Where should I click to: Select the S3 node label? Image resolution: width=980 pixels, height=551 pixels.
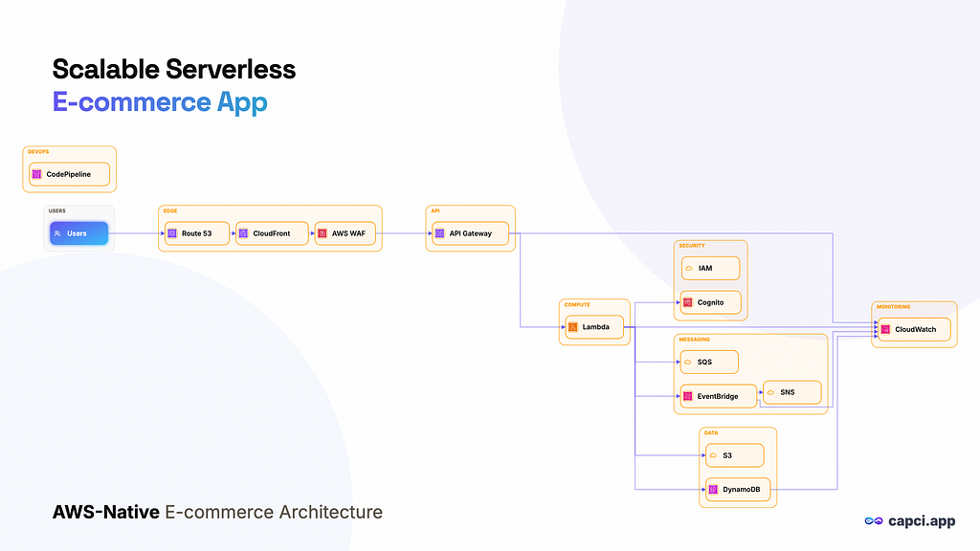(727, 455)
